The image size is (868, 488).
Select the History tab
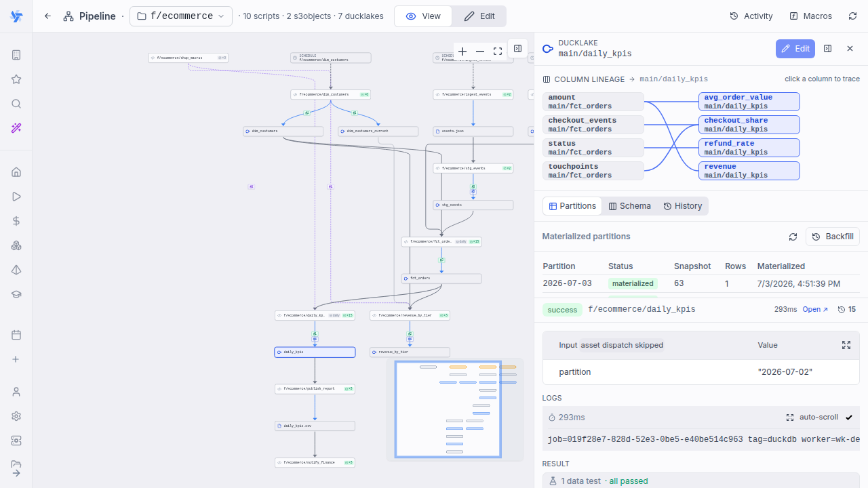click(x=682, y=206)
